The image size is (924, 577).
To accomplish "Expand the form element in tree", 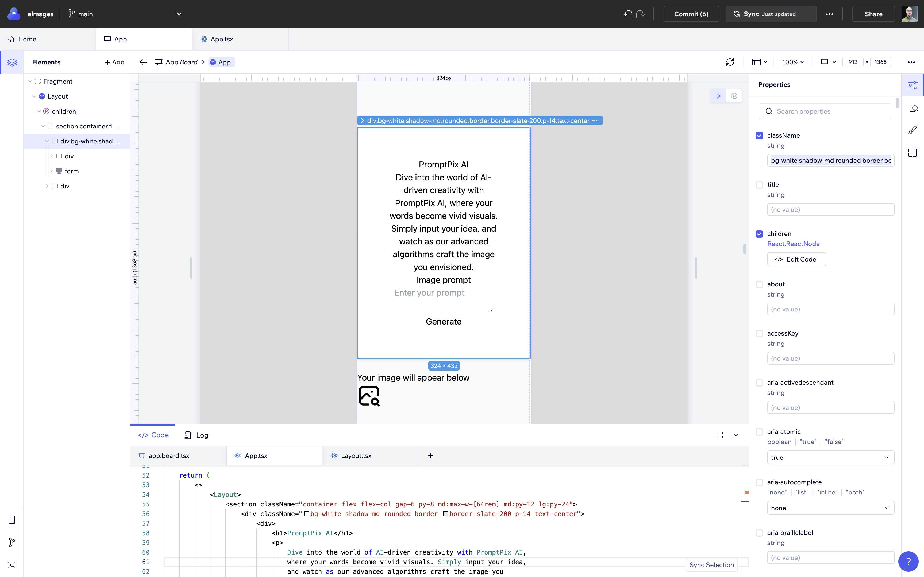I will [x=52, y=171].
